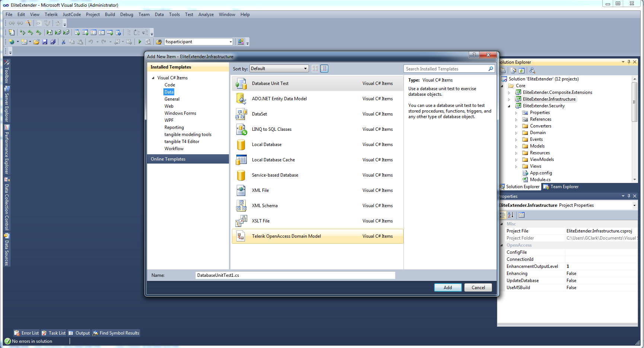644x348 pixels.
Task: Click the Show All Files icon in Solution Explorer
Action: 513,70
